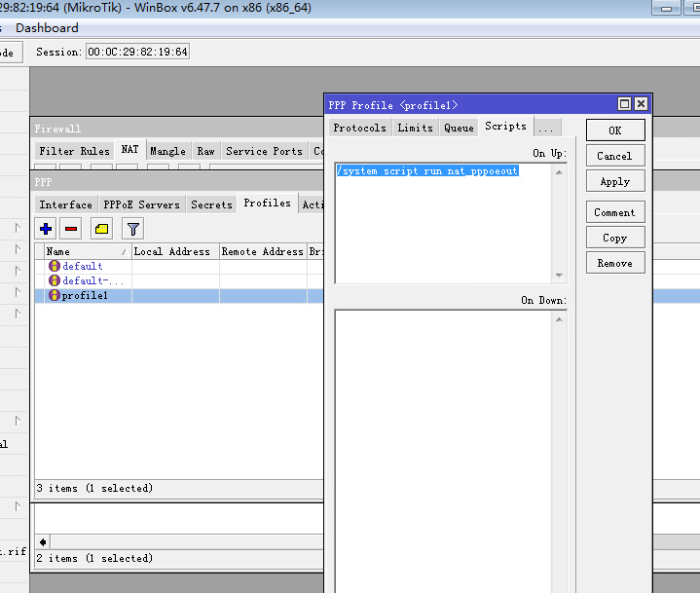Screen dimensions: 700x593
Task: Open the Raw tab in Firewall
Action: tap(205, 151)
